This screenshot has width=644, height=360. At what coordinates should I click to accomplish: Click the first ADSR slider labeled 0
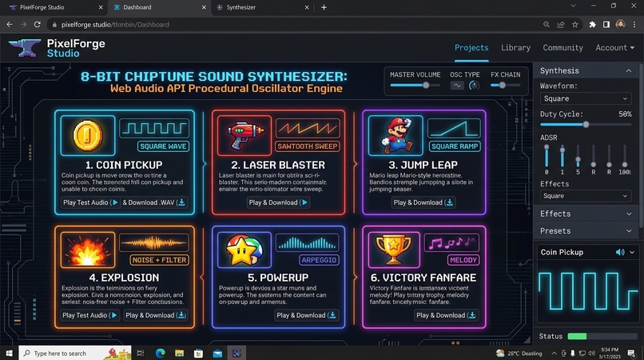coord(547,156)
